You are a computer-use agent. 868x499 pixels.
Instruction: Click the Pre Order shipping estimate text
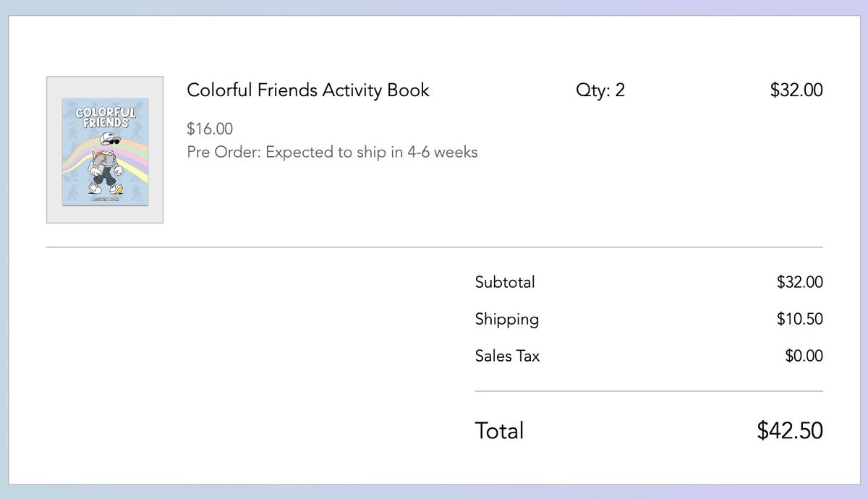click(x=332, y=153)
